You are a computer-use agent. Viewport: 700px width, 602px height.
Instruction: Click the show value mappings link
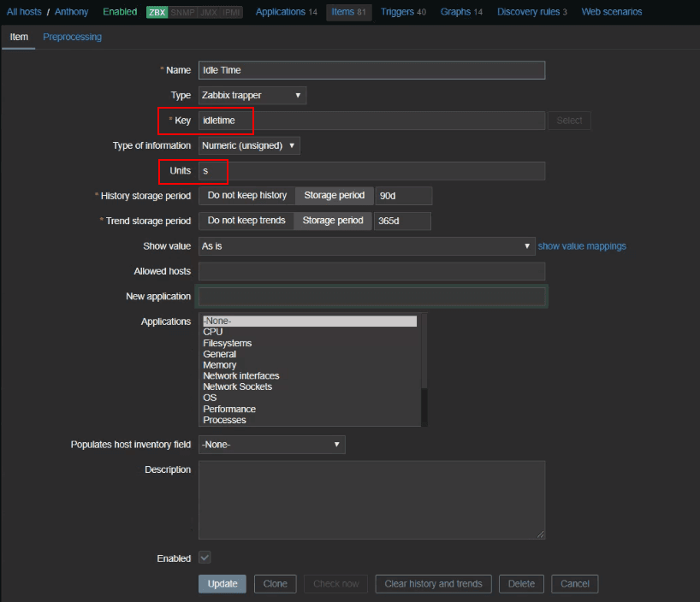pyautogui.click(x=582, y=246)
